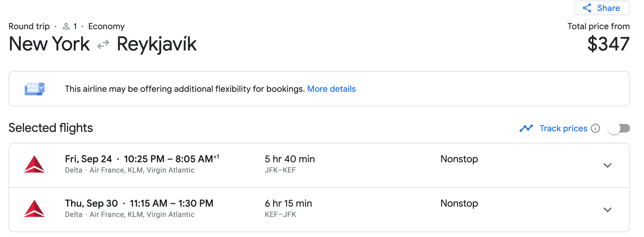Click the Delta logo on outbound flight
Viewport: 644px width, 237px height.
coord(34,164)
